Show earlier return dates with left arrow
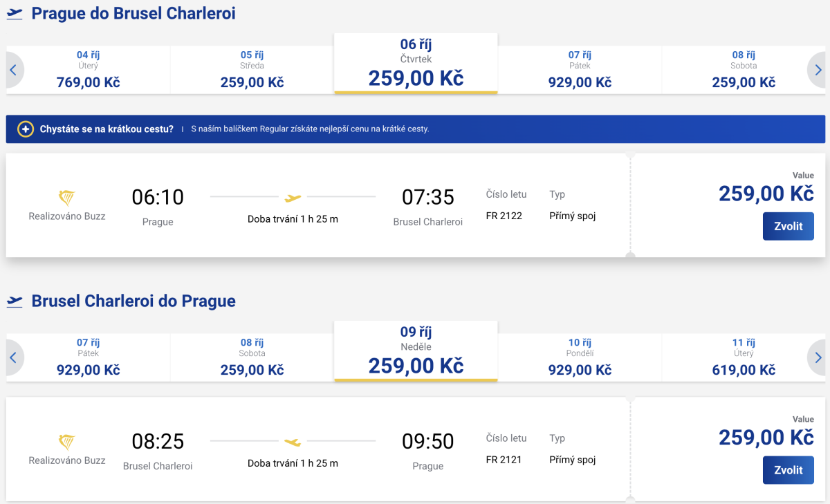 [13, 357]
